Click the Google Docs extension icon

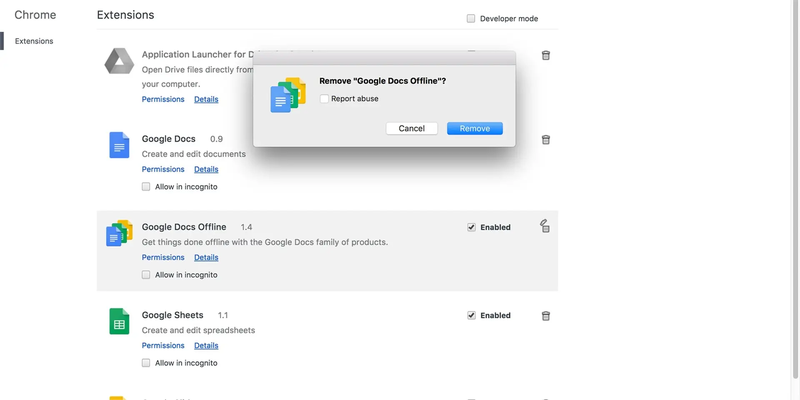click(x=119, y=145)
